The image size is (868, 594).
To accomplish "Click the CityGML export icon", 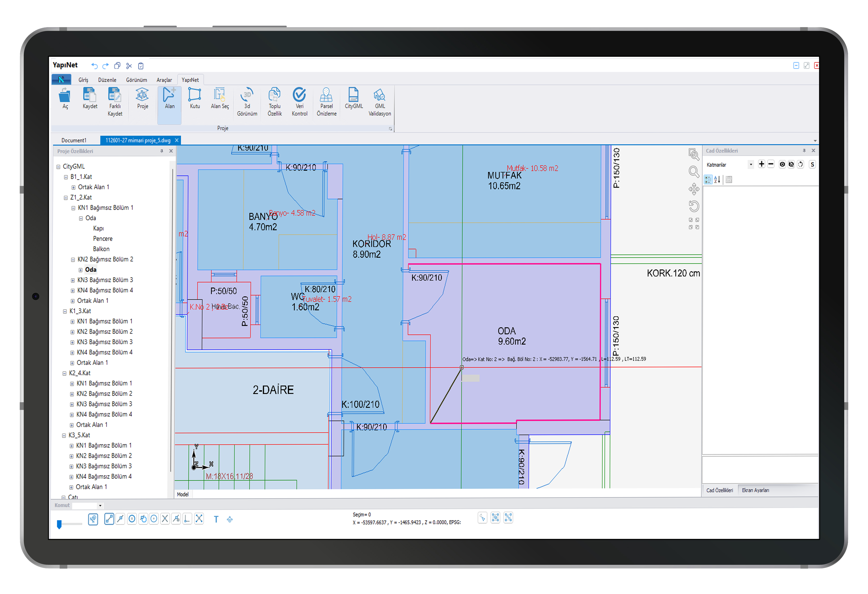I will coord(353,96).
